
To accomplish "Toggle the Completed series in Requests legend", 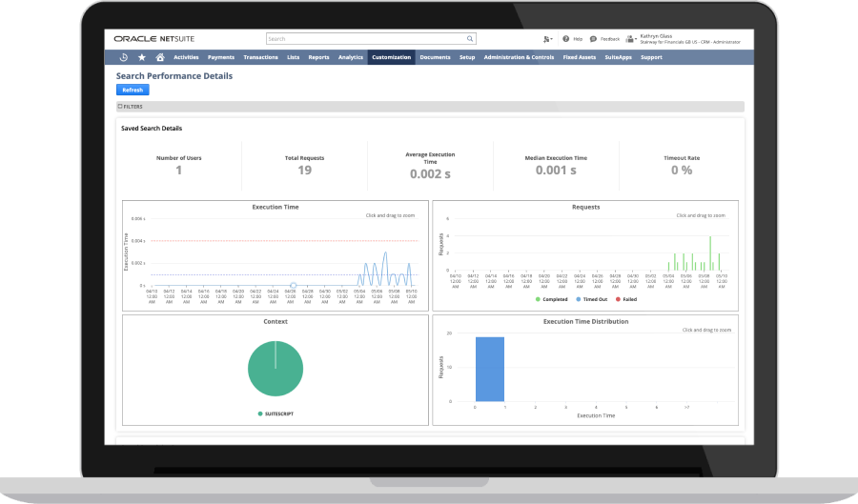I will (x=552, y=299).
